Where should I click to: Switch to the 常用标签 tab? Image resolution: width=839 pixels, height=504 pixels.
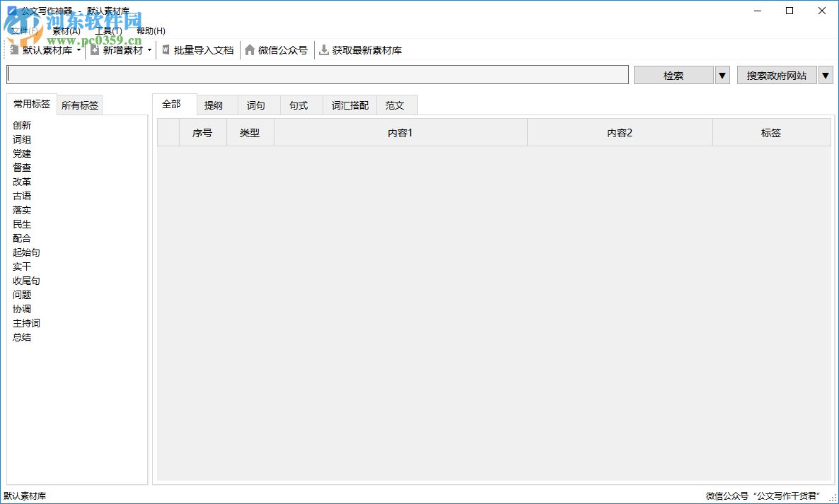[32, 104]
